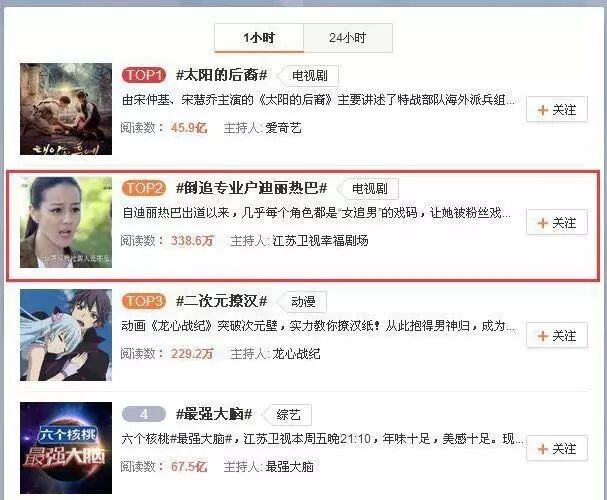Follow the 二次元撩汉 topic
The width and height of the screenshot is (607, 500).
click(x=557, y=336)
